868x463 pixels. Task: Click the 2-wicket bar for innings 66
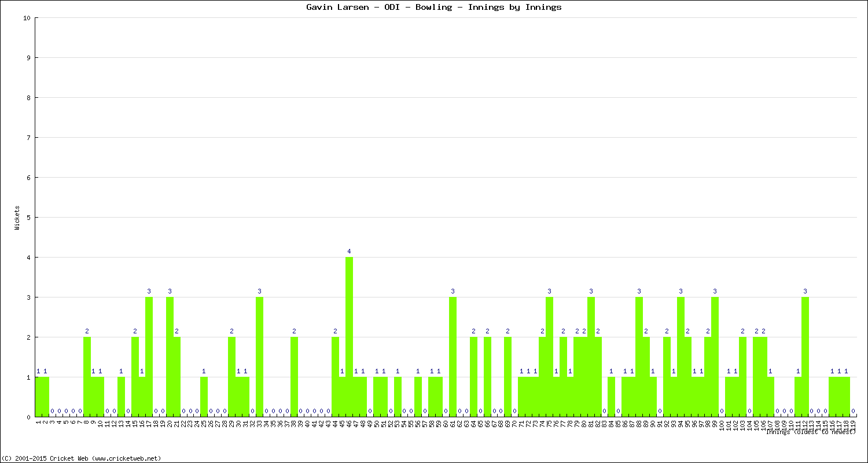pos(487,377)
